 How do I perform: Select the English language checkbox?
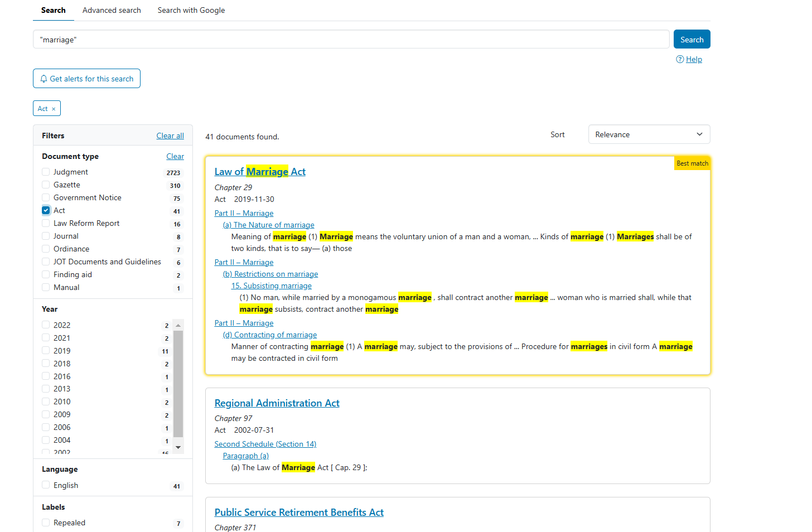point(46,485)
